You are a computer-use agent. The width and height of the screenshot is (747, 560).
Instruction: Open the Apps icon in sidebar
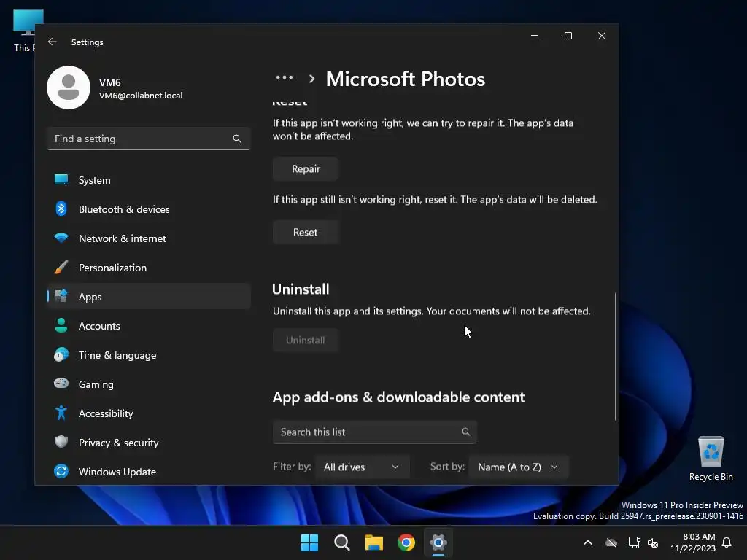click(x=61, y=296)
